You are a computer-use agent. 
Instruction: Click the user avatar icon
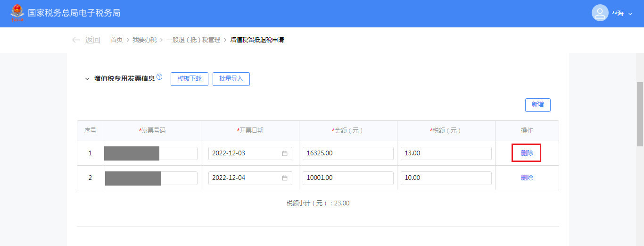600,13
